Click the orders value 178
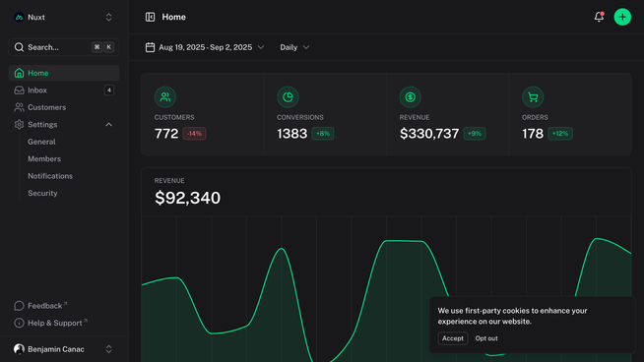 click(533, 134)
